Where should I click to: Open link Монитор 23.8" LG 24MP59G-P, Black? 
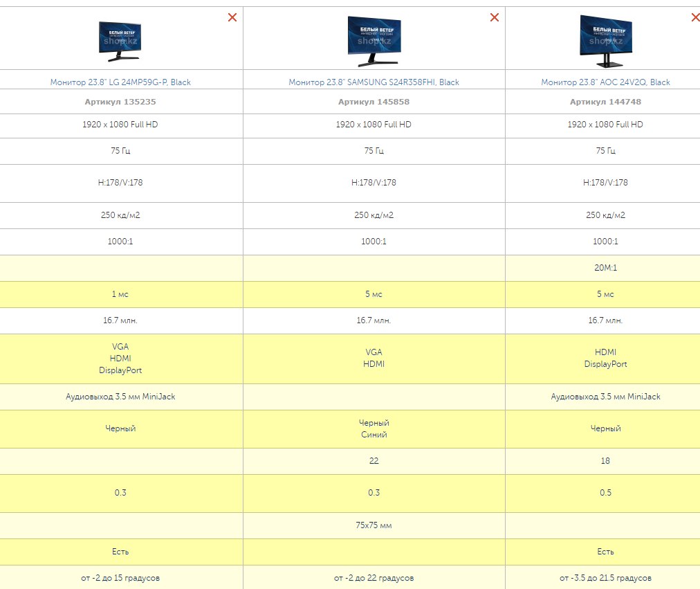point(120,82)
